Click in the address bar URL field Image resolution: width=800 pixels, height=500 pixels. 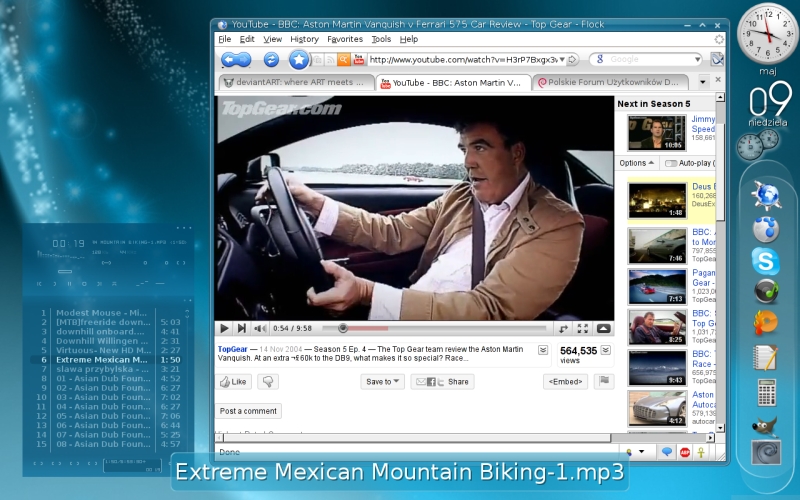coord(464,60)
